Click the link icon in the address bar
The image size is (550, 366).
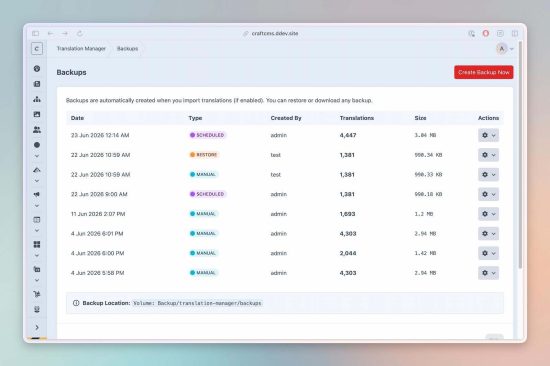pyautogui.click(x=246, y=33)
